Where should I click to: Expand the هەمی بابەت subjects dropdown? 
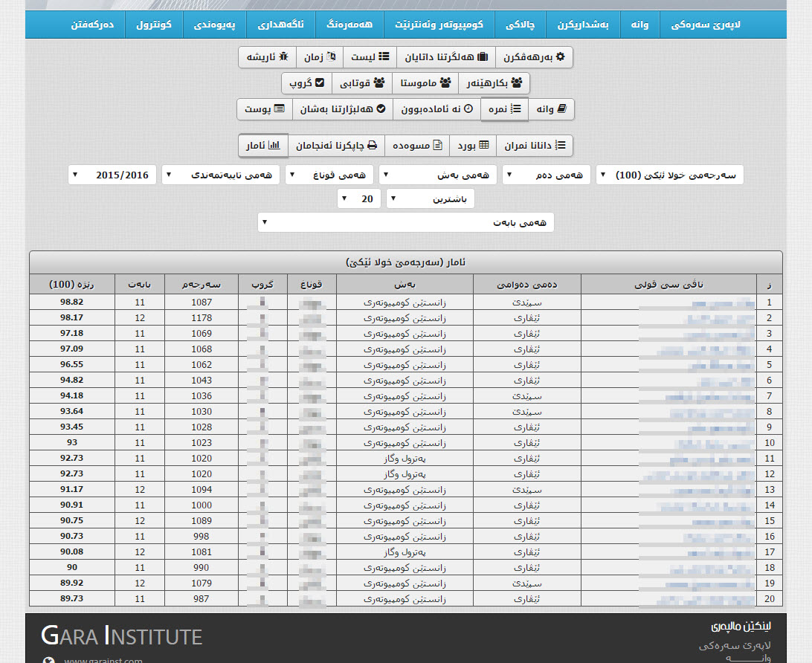click(x=405, y=222)
